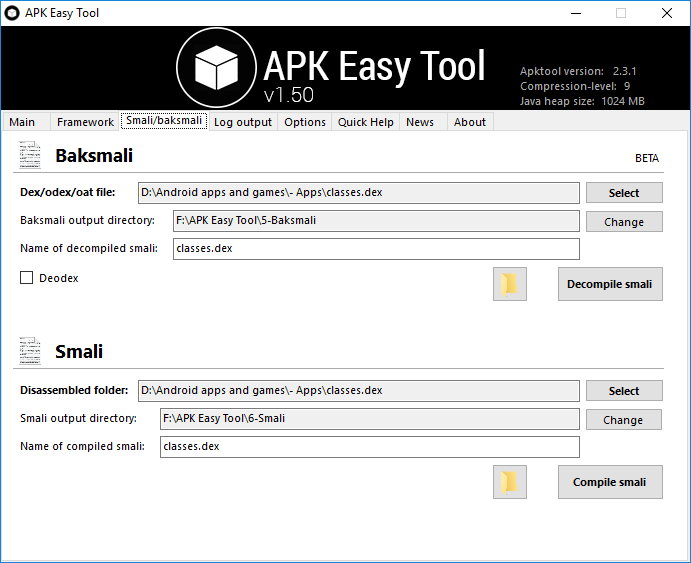This screenshot has height=563, width=691.
Task: Click the Baksmali output directory field
Action: click(376, 221)
